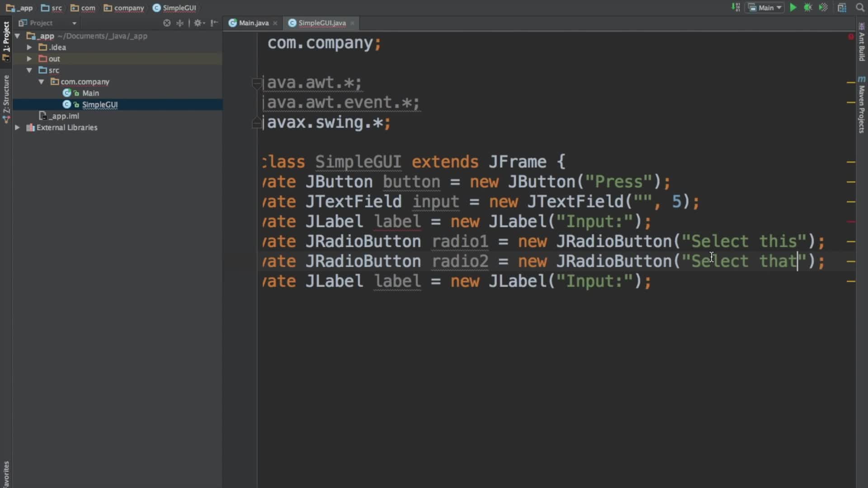
Task: Open the Ant Build side panel
Action: pyautogui.click(x=862, y=42)
